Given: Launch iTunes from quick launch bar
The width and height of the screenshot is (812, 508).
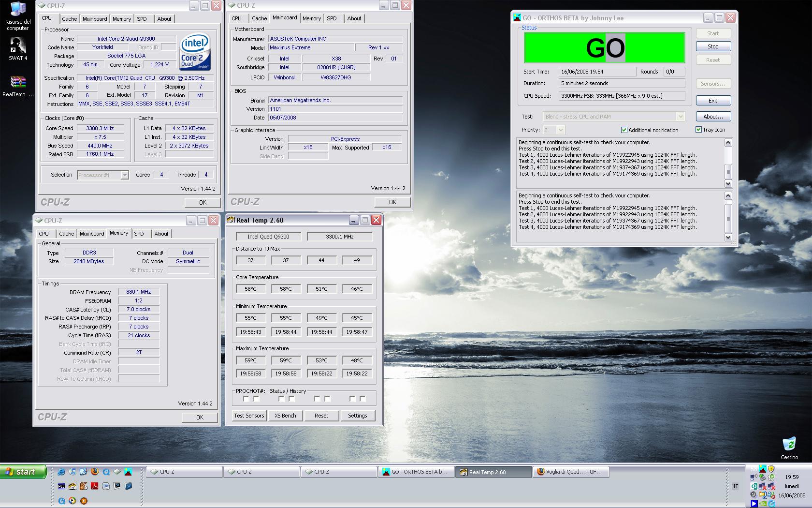Looking at the screenshot, I should (x=72, y=471).
